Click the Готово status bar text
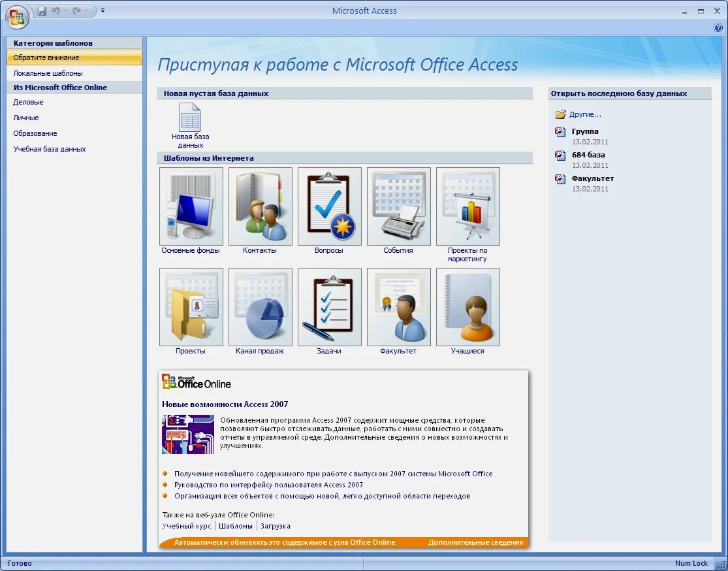728x571 pixels. coord(20,563)
